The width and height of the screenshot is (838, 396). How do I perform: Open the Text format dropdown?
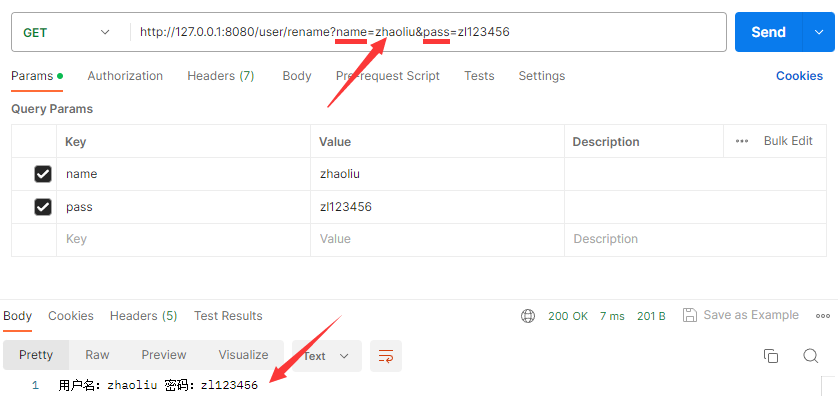tap(327, 356)
